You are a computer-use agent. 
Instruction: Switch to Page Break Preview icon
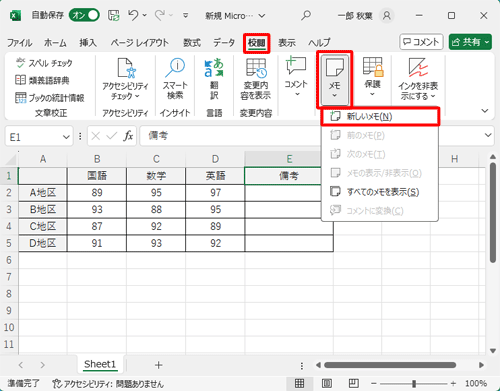pyautogui.click(x=353, y=383)
